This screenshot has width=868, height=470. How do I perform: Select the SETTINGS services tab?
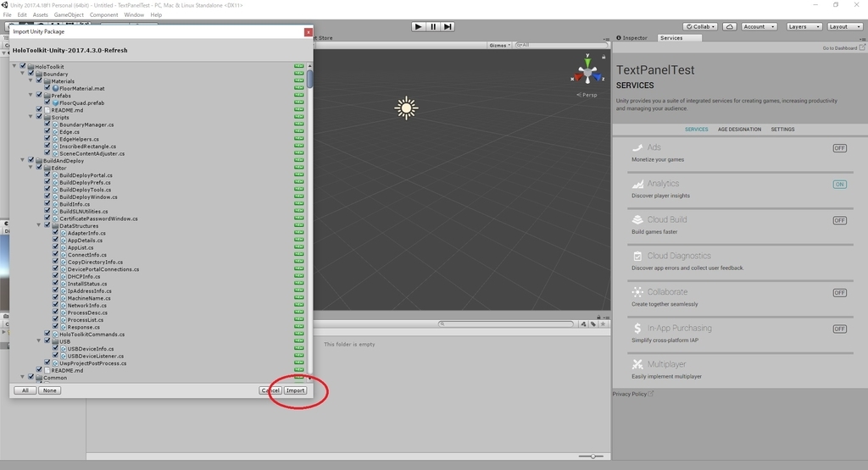pos(782,130)
